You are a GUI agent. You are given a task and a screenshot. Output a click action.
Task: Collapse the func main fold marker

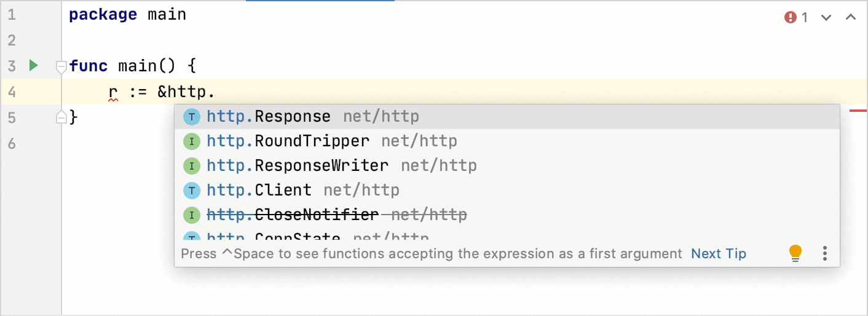(x=61, y=66)
